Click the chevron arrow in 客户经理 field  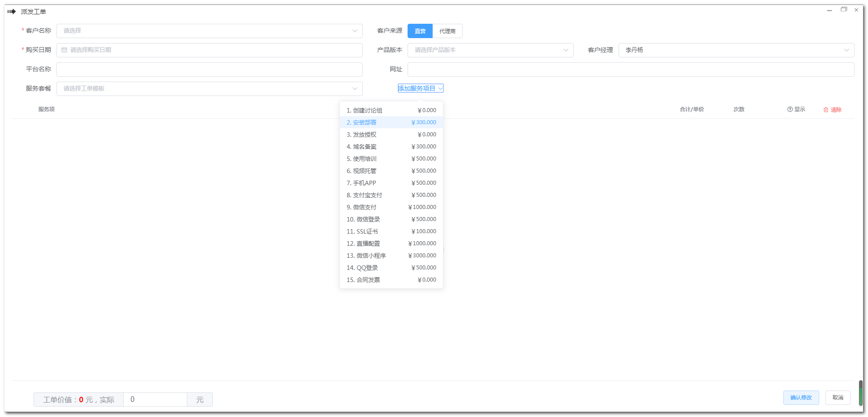tap(847, 50)
